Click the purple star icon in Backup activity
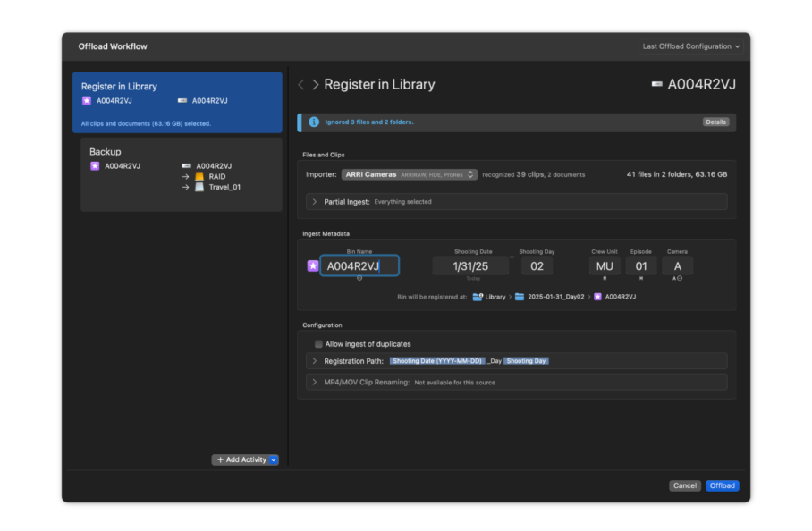Viewport: 812px width, 531px height. (x=95, y=165)
